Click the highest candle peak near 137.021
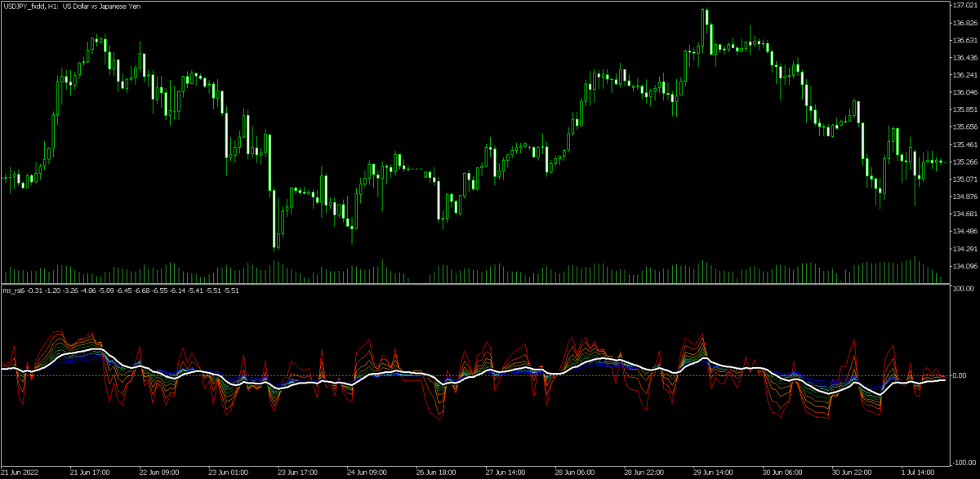Image resolution: width=980 pixels, height=479 pixels. [x=705, y=11]
